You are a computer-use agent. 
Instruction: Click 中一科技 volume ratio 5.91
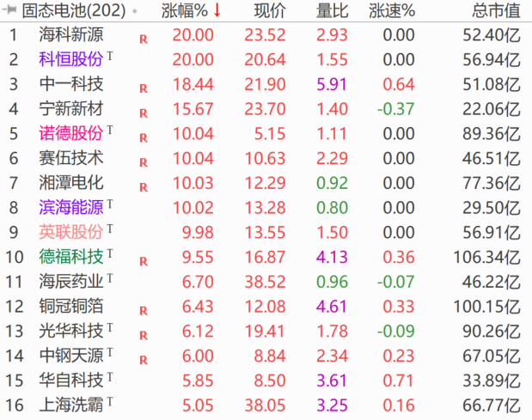pyautogui.click(x=332, y=84)
